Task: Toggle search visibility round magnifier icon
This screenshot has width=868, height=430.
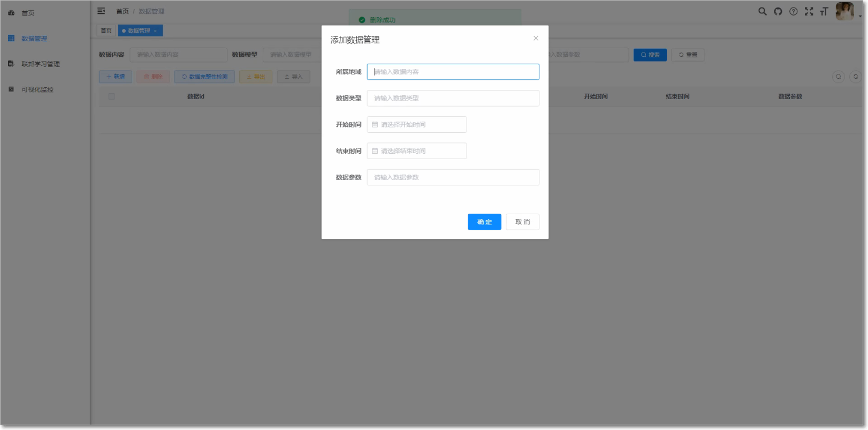Action: tap(839, 77)
